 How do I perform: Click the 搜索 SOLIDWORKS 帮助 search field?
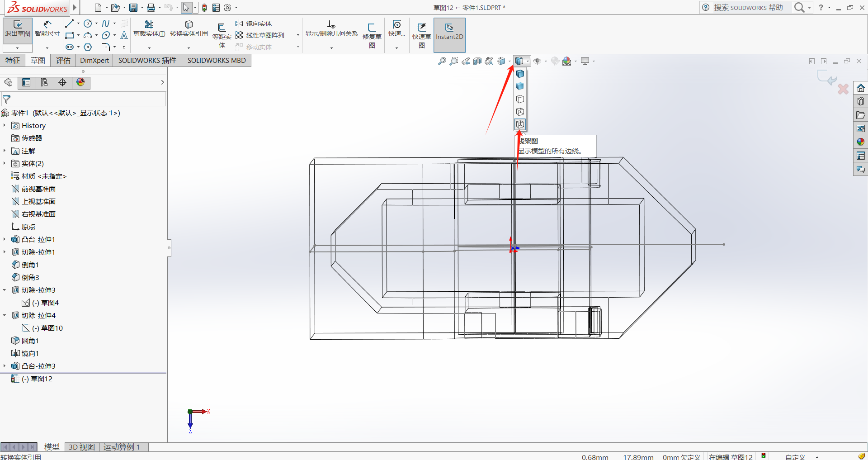coord(748,8)
